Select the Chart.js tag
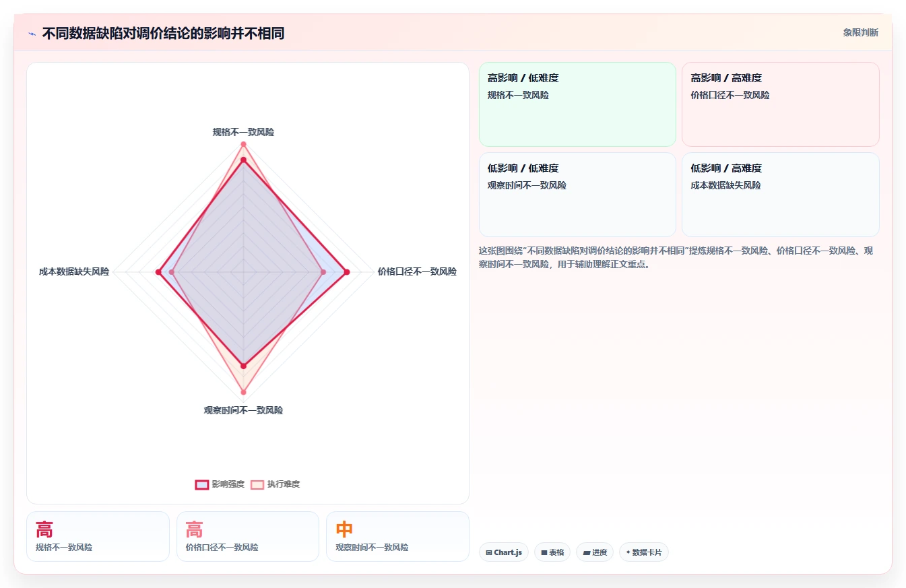This screenshot has height=588, width=906. click(x=504, y=552)
